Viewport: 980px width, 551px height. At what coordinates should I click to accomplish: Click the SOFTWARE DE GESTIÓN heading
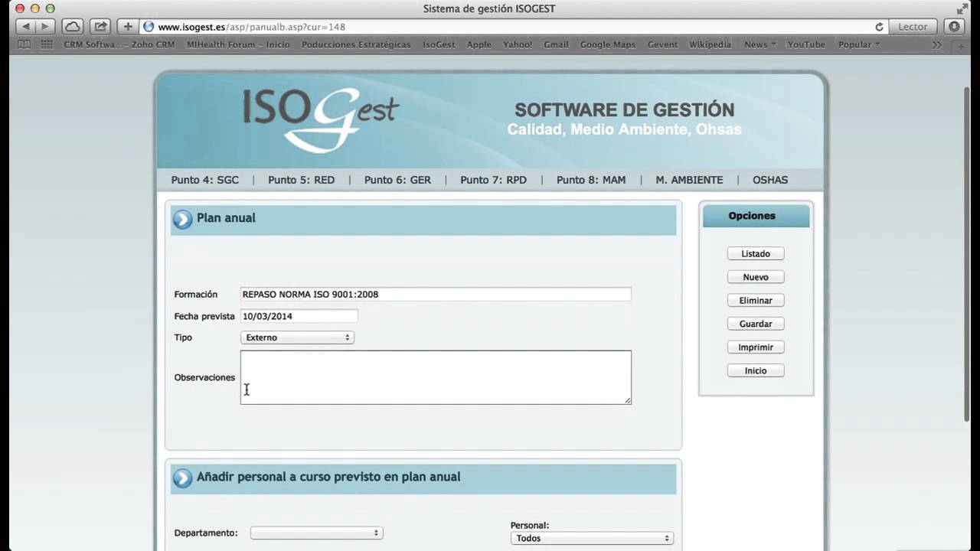click(624, 110)
